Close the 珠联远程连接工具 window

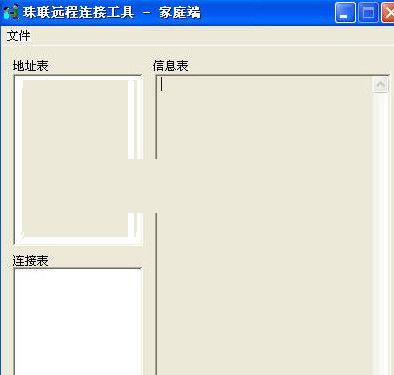coord(388,13)
